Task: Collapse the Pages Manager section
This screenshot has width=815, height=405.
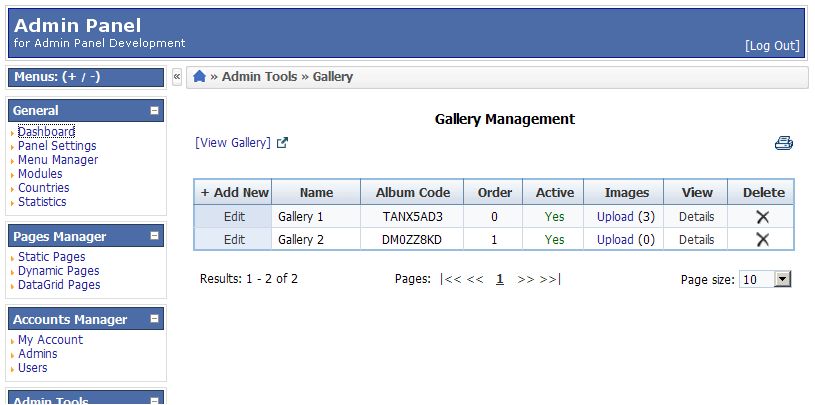Action: [x=154, y=237]
